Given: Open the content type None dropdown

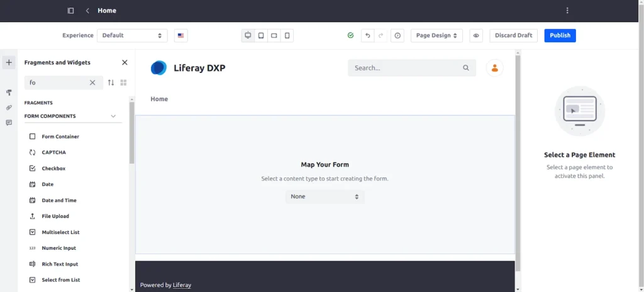Looking at the screenshot, I should click(325, 196).
